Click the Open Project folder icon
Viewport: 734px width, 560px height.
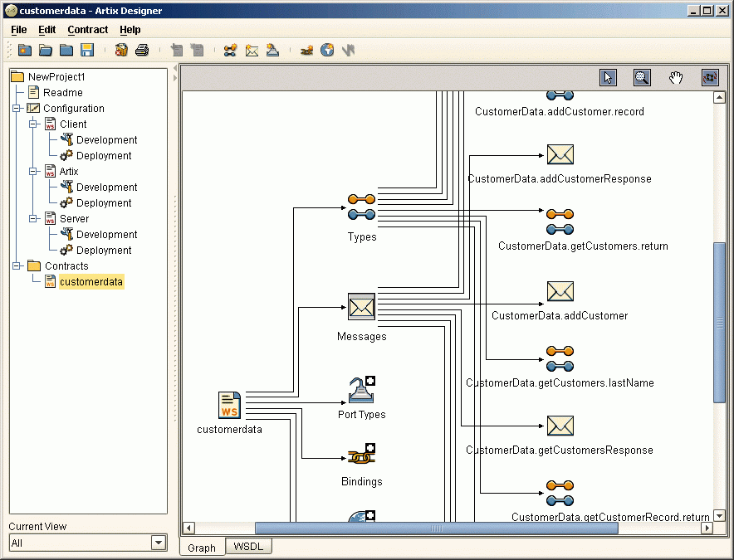46,50
